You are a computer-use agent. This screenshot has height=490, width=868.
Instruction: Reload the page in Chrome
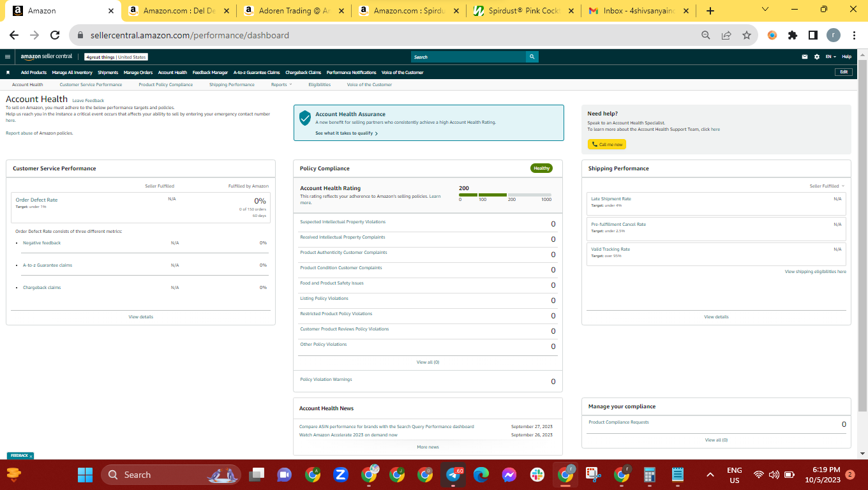[55, 35]
